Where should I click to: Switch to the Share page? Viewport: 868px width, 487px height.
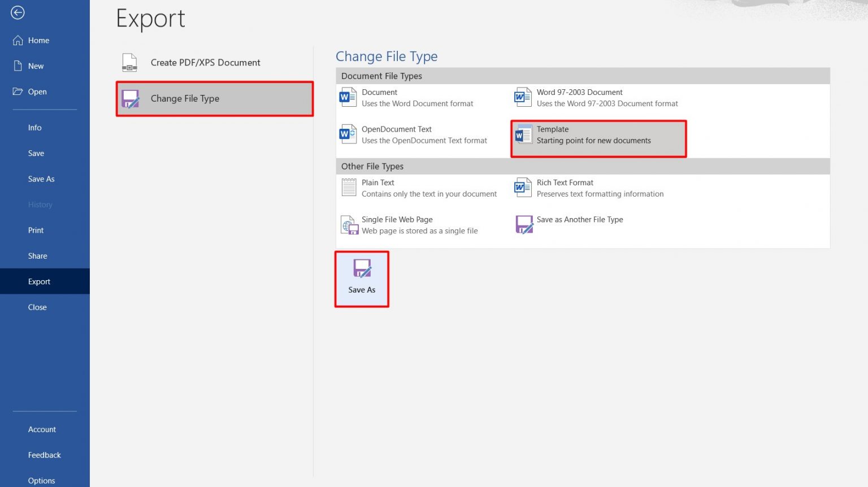[x=37, y=255]
